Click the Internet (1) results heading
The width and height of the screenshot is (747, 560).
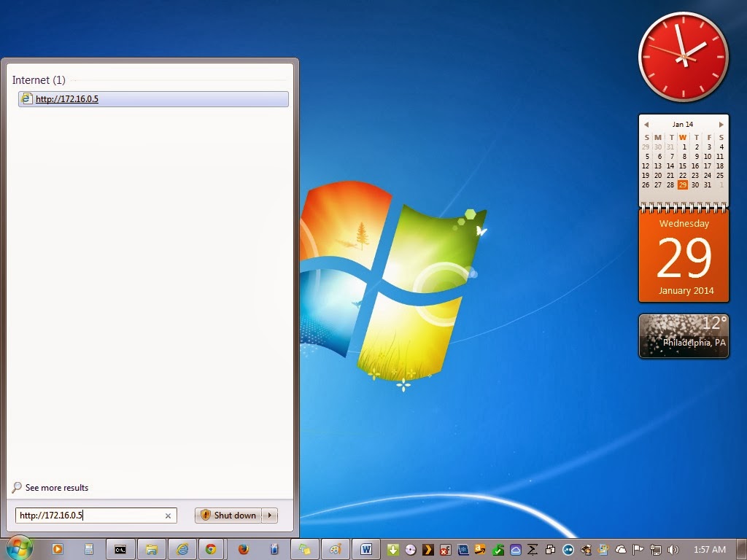click(x=39, y=80)
